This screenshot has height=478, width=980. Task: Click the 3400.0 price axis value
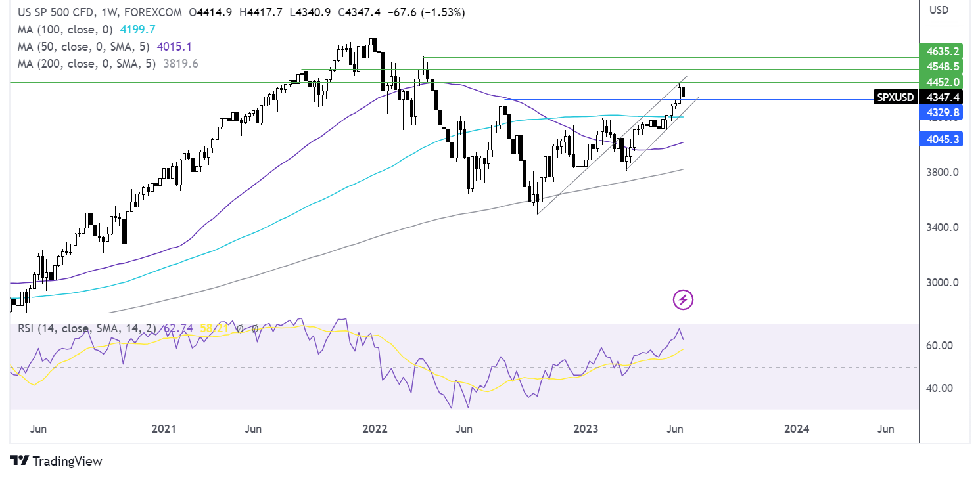(x=942, y=228)
